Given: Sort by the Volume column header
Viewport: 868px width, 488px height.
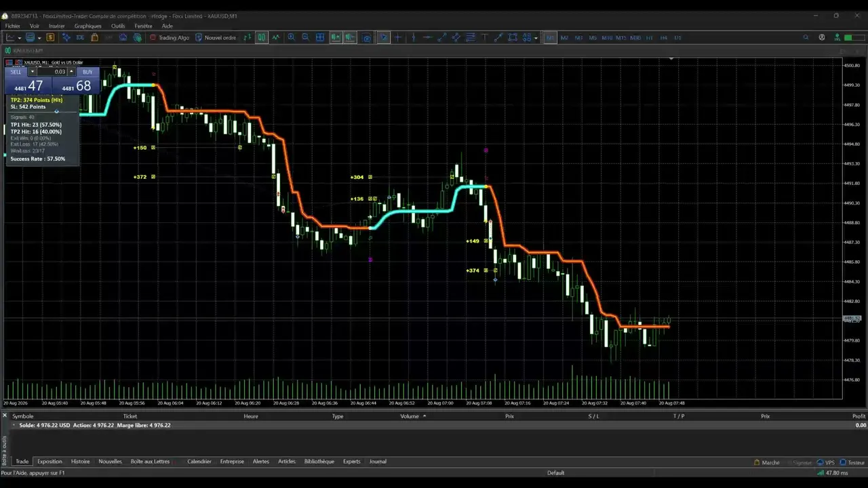Looking at the screenshot, I should pos(410,416).
